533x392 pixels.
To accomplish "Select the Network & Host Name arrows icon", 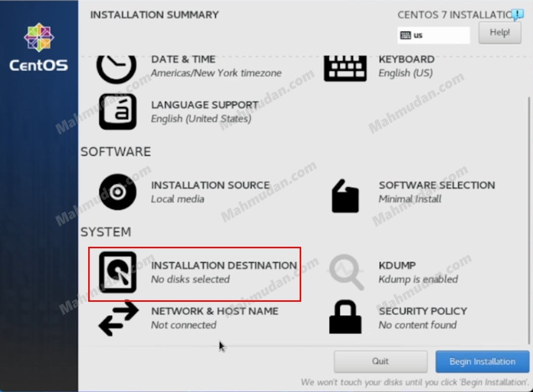I will [x=118, y=318].
